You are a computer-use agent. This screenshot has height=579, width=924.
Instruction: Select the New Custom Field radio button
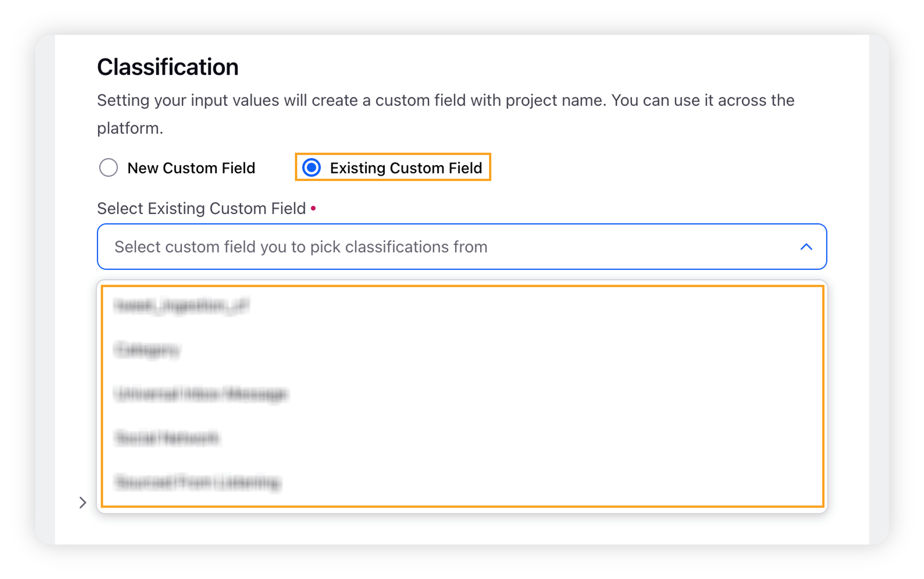point(108,168)
